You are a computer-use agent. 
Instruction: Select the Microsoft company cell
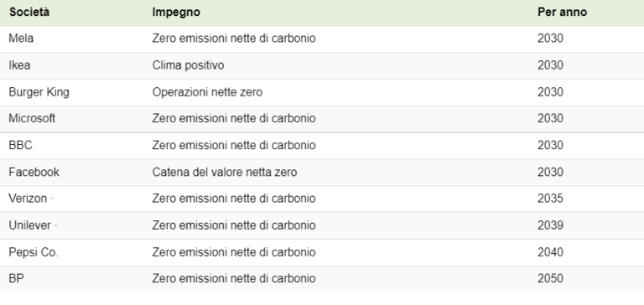tap(32, 119)
